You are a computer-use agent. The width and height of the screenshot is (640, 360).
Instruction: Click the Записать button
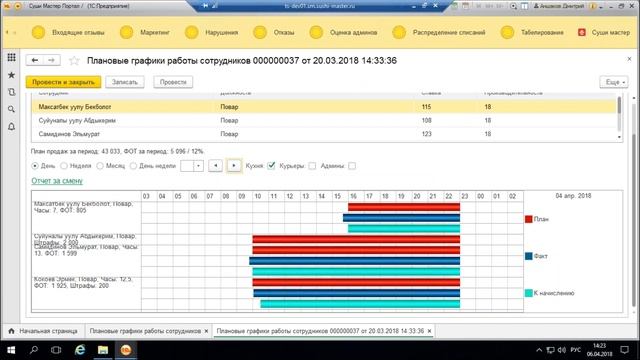tap(124, 82)
